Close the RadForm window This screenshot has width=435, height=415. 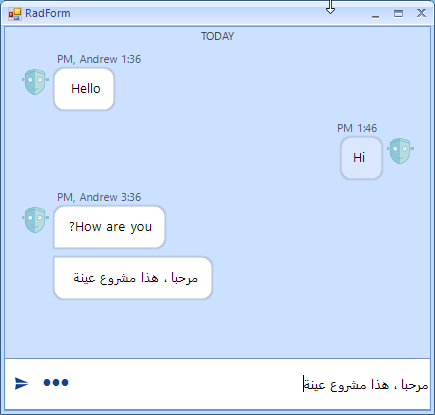pyautogui.click(x=421, y=13)
